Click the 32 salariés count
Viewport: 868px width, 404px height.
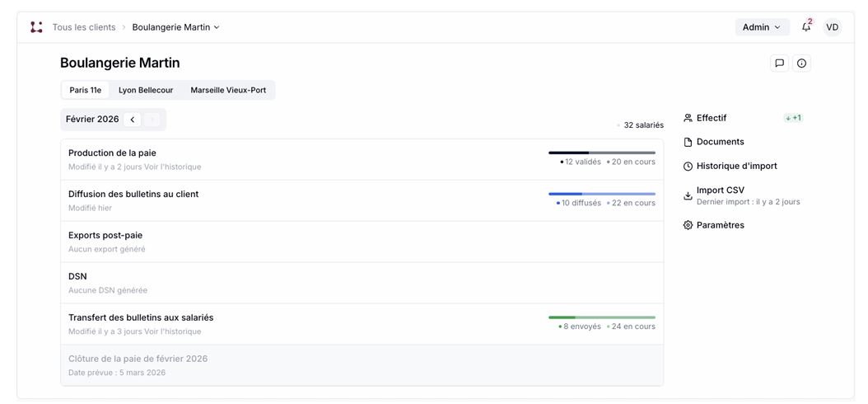pyautogui.click(x=643, y=125)
